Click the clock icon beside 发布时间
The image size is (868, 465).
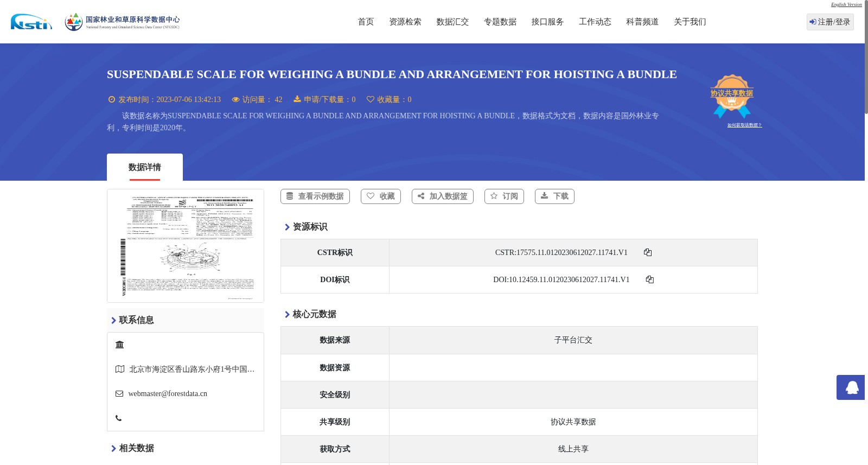click(x=112, y=99)
